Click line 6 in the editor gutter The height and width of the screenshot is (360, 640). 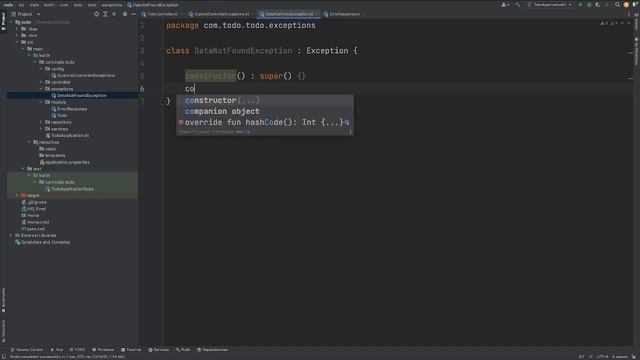(142, 89)
